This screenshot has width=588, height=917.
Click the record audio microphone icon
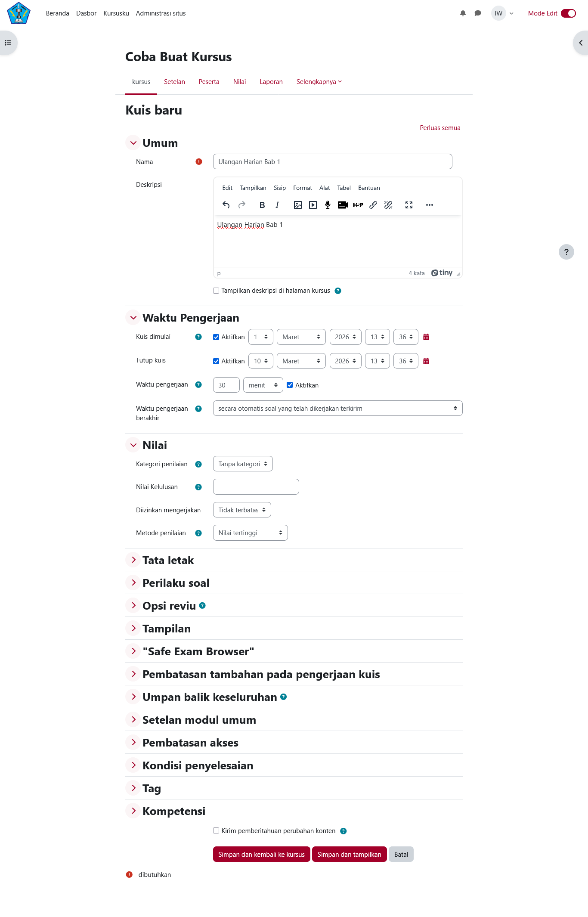pyautogui.click(x=328, y=205)
